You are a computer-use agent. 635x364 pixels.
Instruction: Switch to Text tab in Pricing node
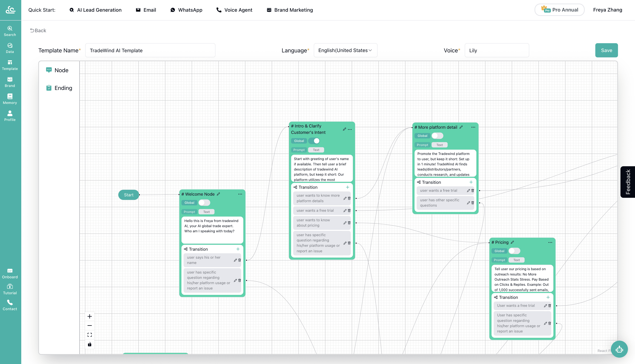click(516, 260)
